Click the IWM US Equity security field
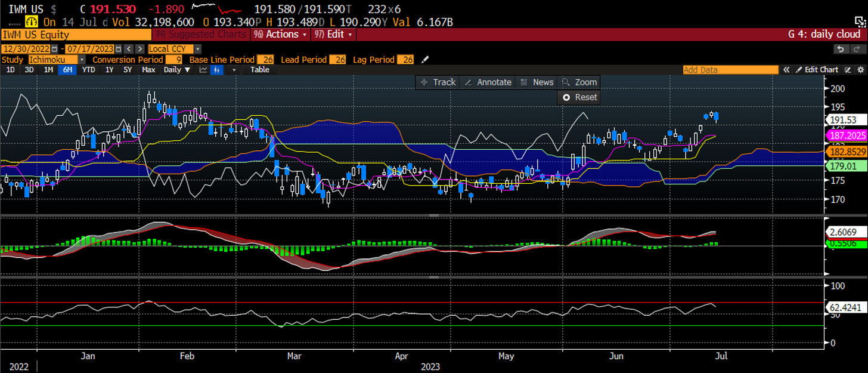This screenshot has height=373, width=868. point(76,34)
